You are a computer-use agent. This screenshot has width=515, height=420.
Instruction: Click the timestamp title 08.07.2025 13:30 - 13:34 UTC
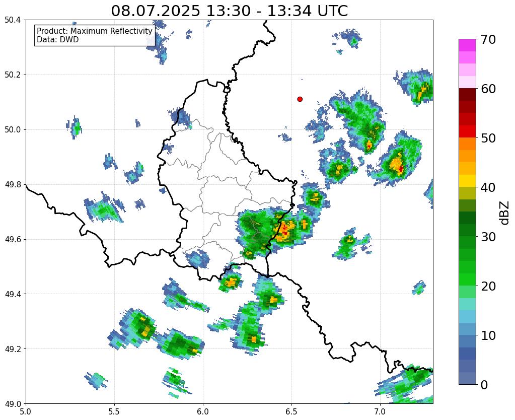(x=229, y=11)
